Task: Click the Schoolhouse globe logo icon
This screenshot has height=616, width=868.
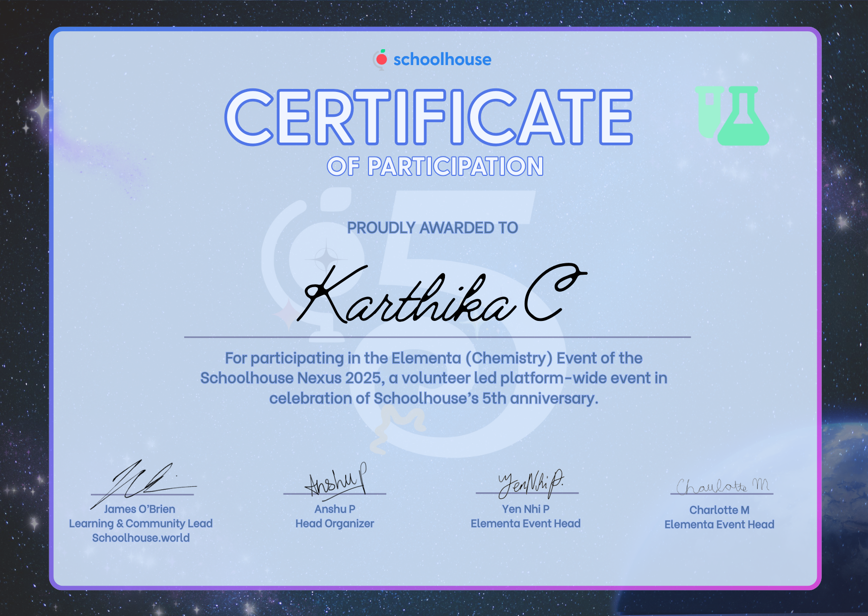Action: coord(380,59)
